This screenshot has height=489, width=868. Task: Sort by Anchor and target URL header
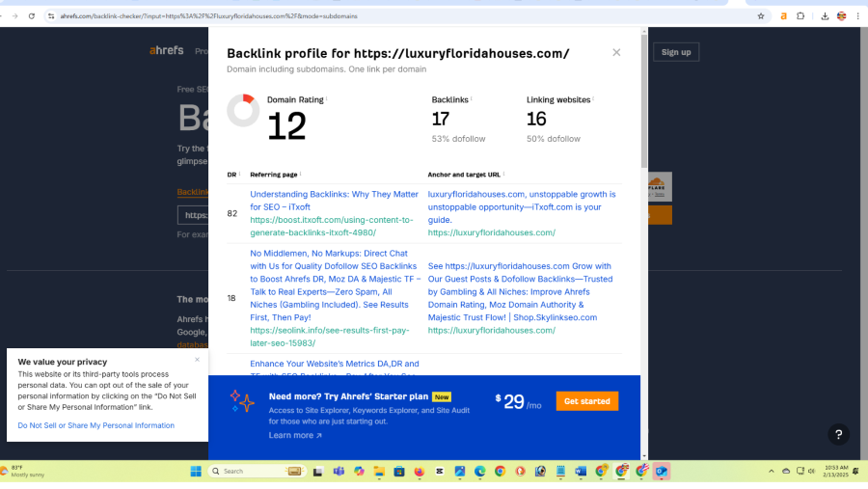[466, 175]
